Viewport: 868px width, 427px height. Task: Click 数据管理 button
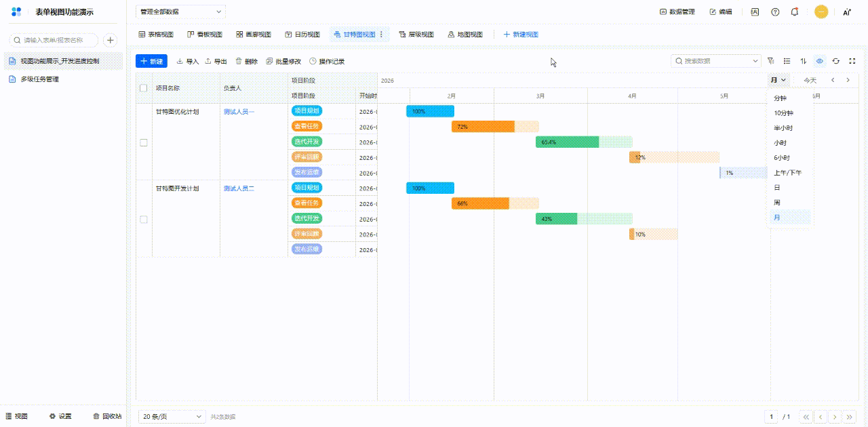coord(677,12)
